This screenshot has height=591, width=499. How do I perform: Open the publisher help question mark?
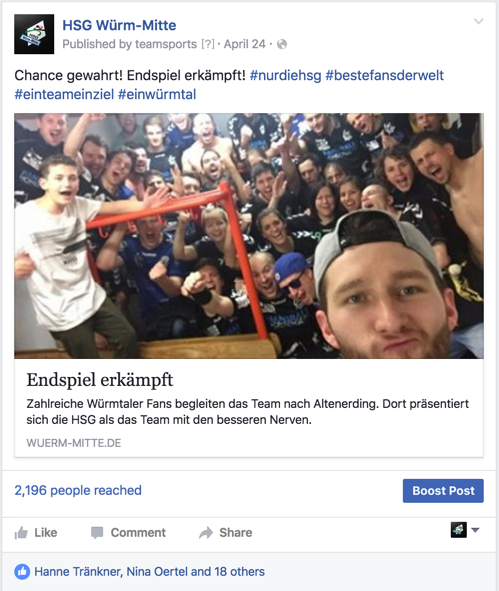point(208,44)
